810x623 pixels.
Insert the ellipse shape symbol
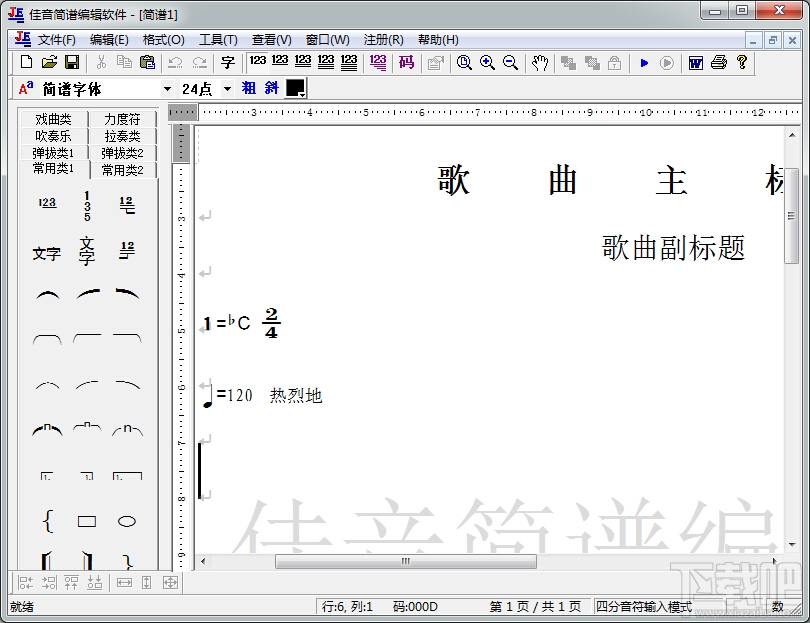coord(127,521)
